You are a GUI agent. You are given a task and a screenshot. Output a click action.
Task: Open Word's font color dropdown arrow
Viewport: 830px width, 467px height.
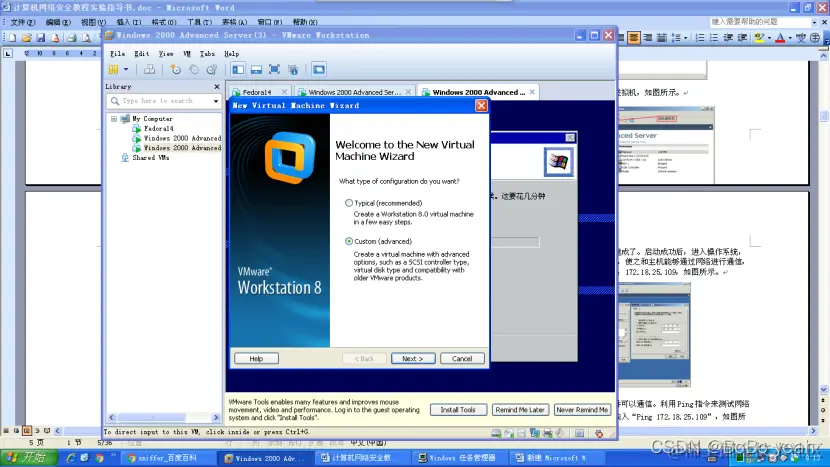coord(790,38)
